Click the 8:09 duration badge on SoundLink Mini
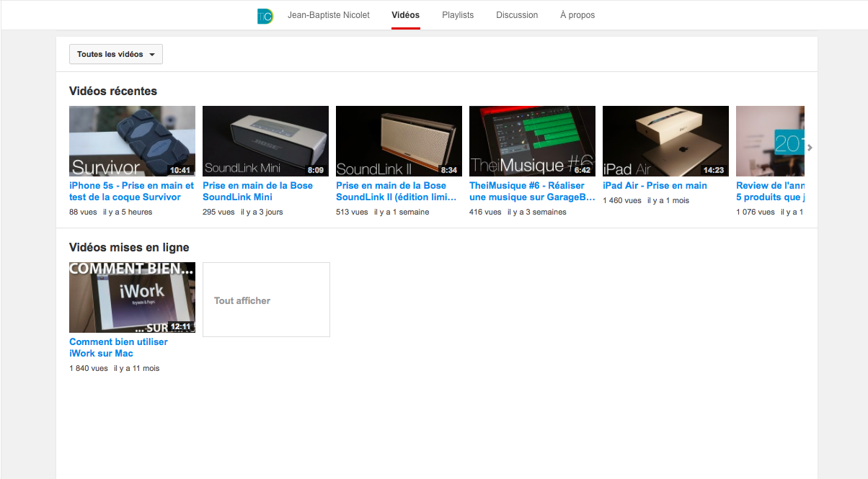The height and width of the screenshot is (479, 868). coord(316,171)
